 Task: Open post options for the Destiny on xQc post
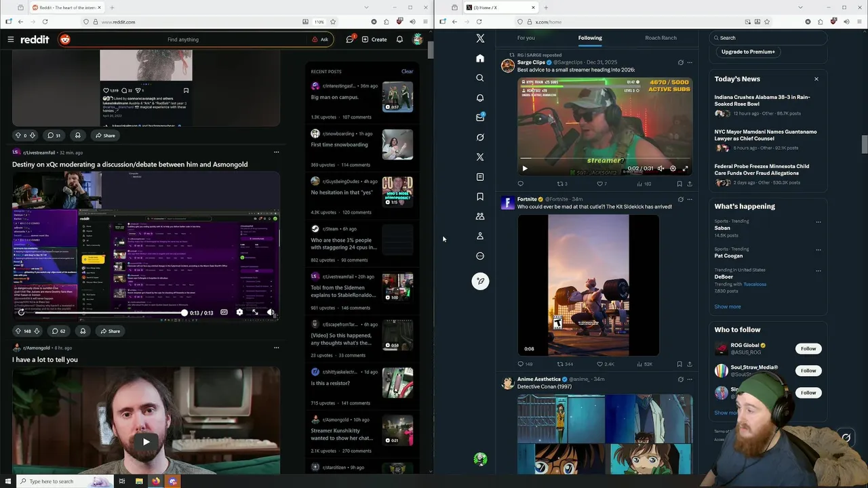coord(276,152)
